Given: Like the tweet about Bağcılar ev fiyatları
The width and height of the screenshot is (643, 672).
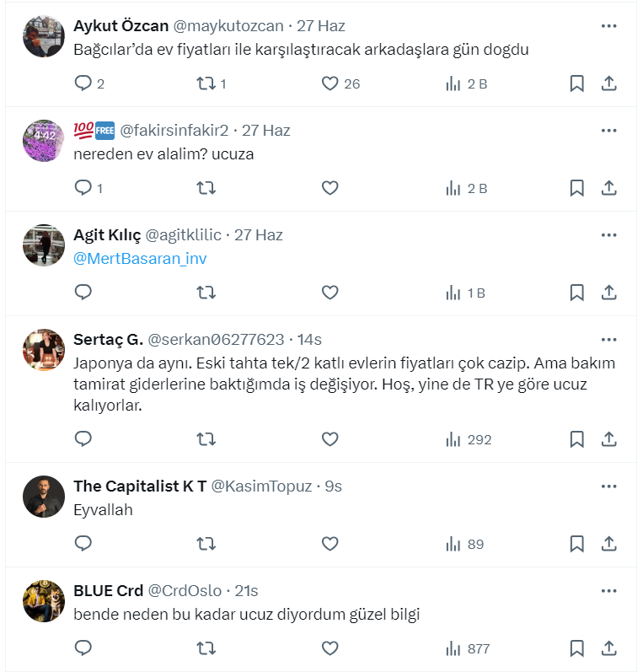Looking at the screenshot, I should 330,83.
